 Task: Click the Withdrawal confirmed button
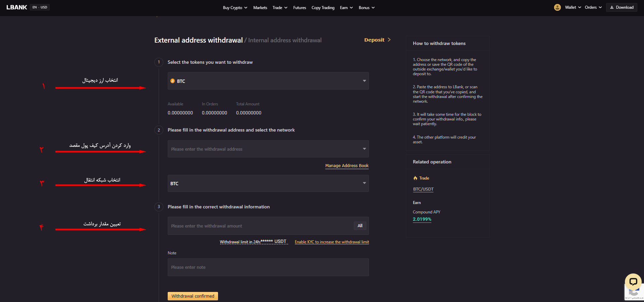(x=193, y=296)
